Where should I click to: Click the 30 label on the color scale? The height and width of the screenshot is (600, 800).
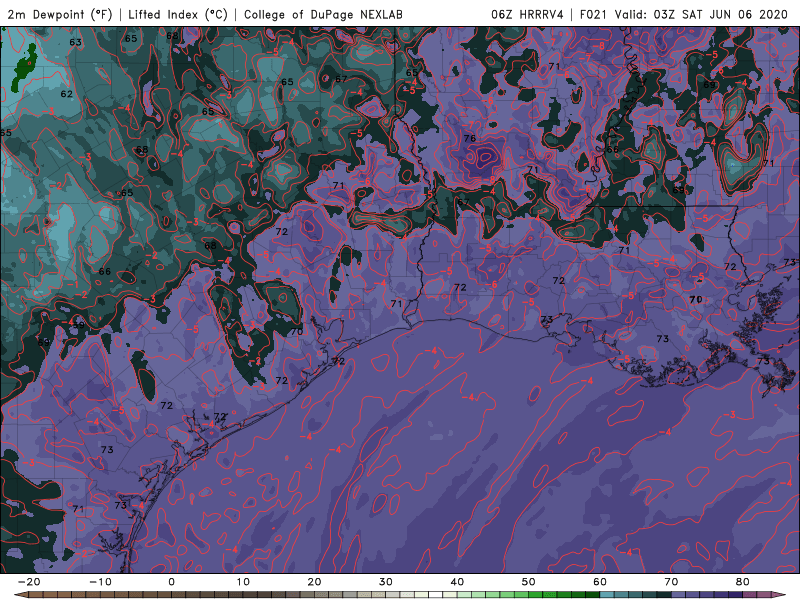coord(386,582)
